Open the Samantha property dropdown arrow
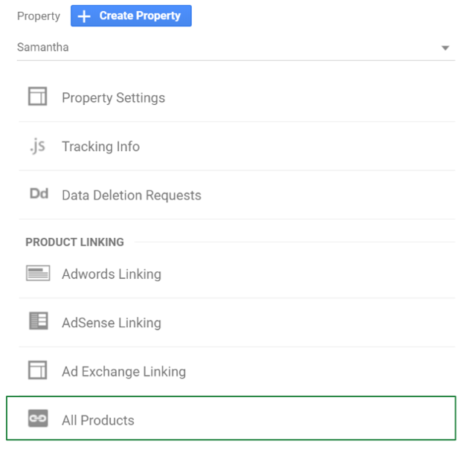 click(445, 48)
